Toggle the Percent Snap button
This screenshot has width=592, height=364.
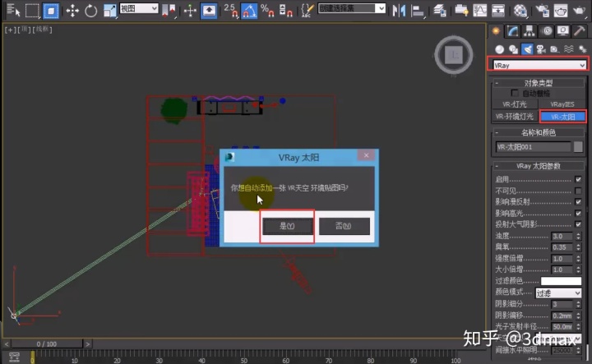tap(267, 11)
